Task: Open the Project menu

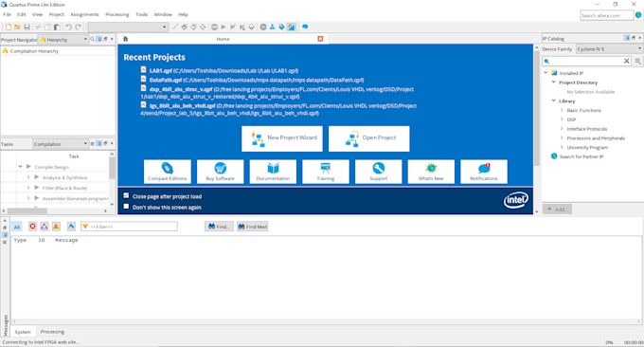Action: coord(56,14)
